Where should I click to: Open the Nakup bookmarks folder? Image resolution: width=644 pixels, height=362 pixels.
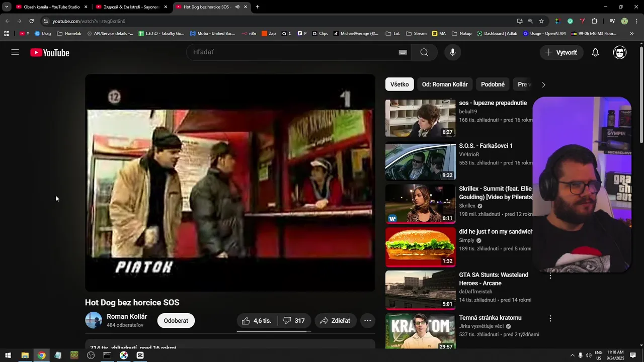[461, 34]
